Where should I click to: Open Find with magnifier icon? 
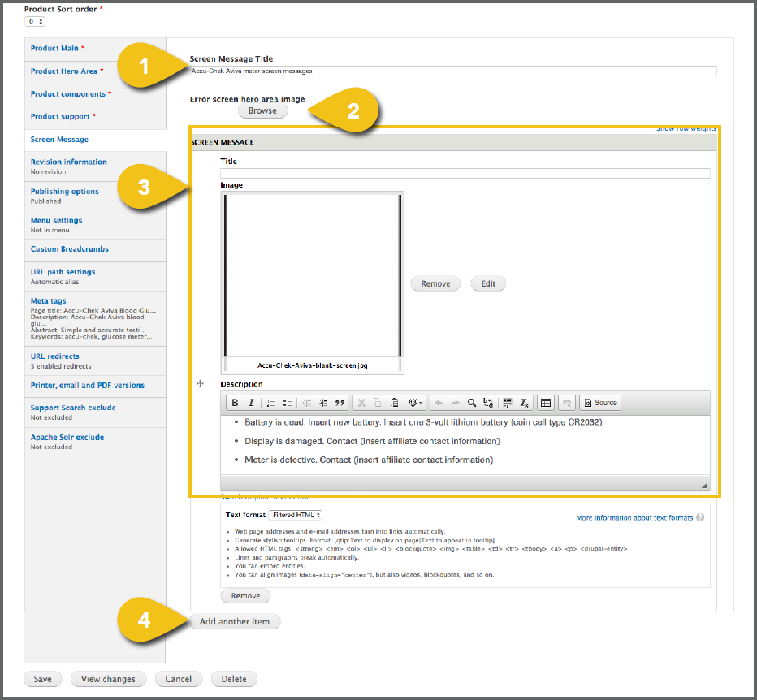pyautogui.click(x=472, y=403)
